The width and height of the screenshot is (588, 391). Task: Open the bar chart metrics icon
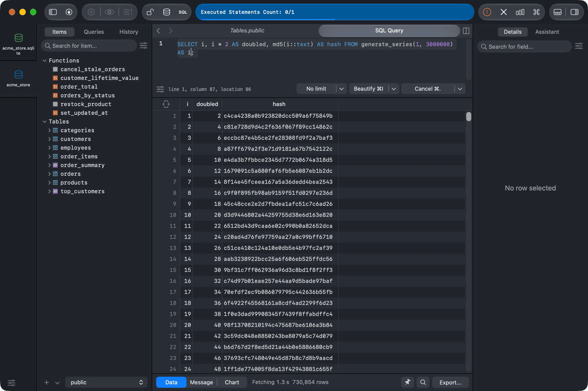point(520,12)
